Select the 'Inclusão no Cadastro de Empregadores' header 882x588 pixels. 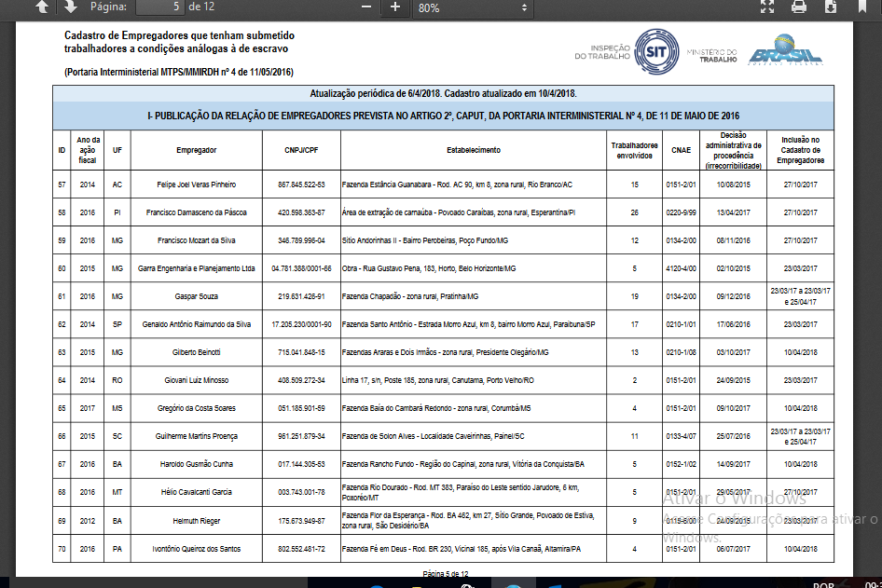coord(801,150)
